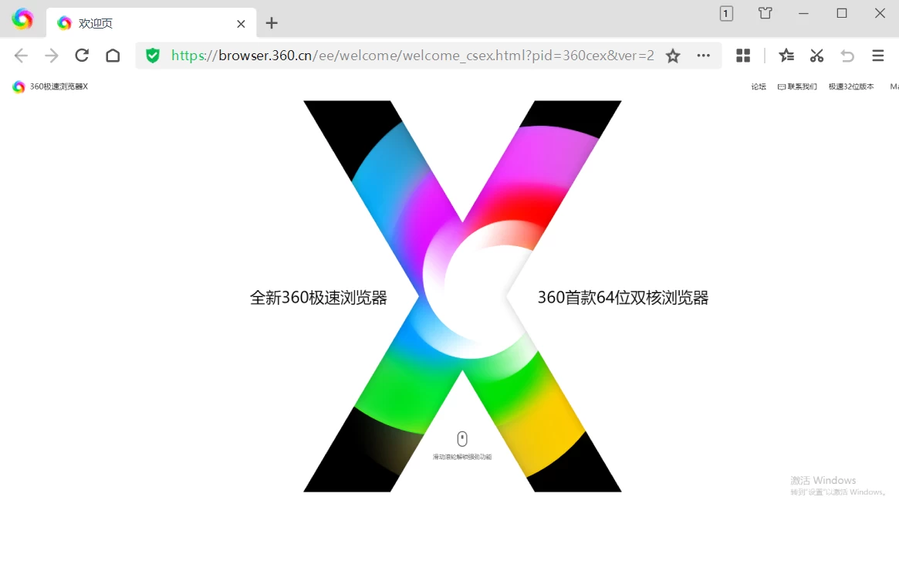Open the 联系我们 link
This screenshot has height=588, width=899.
pyautogui.click(x=797, y=86)
